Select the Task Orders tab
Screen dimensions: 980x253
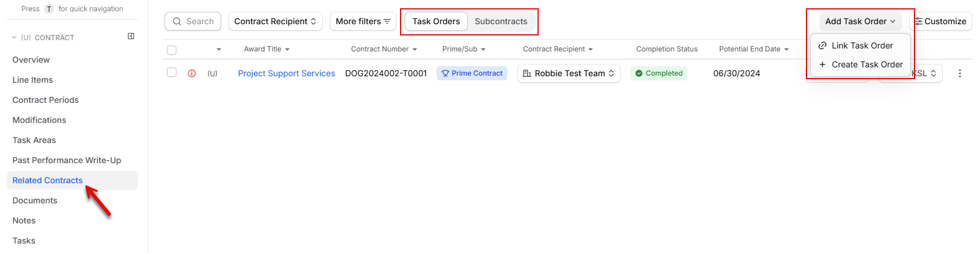[436, 21]
